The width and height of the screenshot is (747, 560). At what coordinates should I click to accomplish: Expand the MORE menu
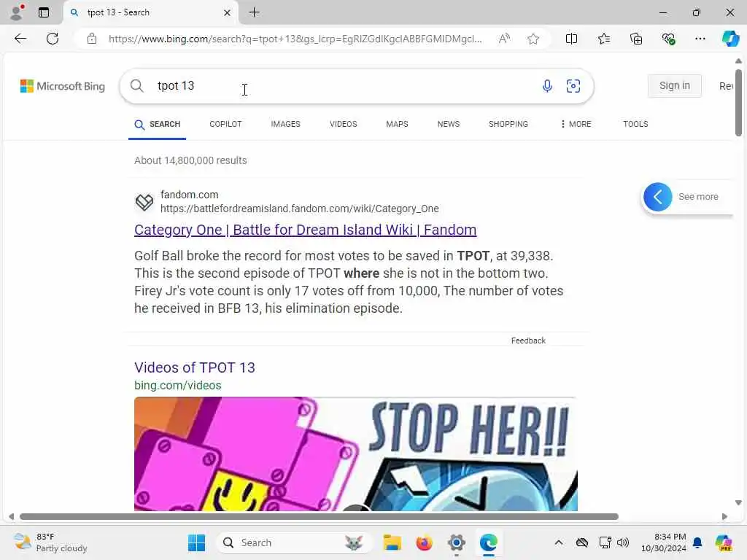click(x=576, y=124)
